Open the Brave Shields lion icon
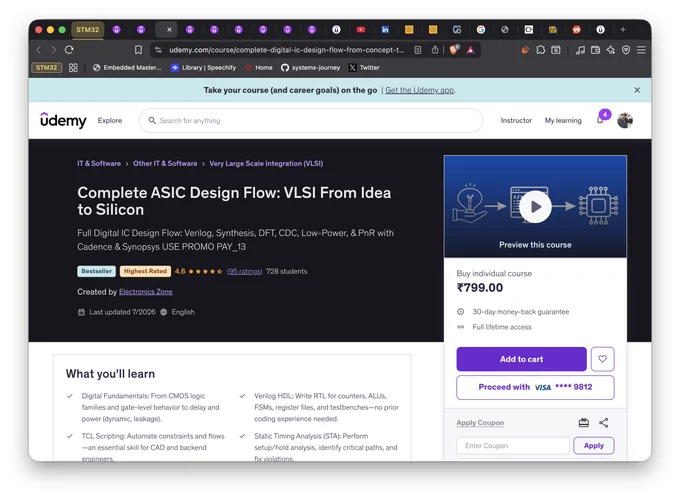This screenshot has height=499, width=680. (x=454, y=50)
